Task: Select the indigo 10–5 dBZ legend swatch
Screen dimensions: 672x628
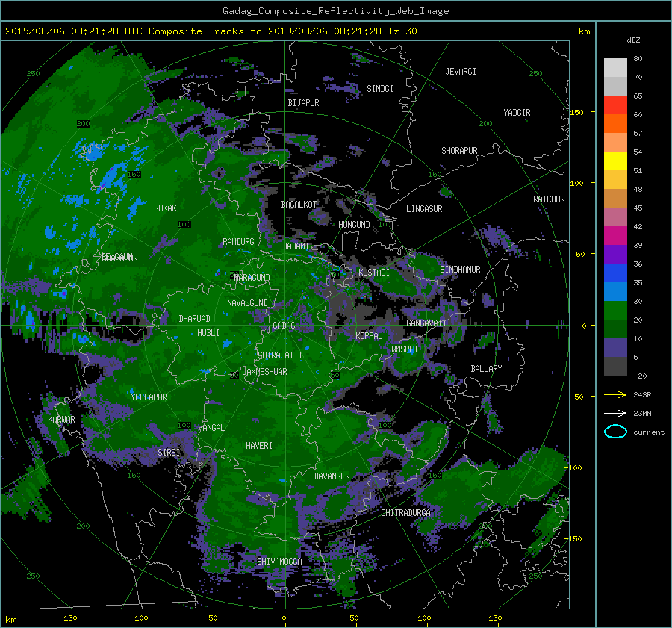Action: tap(615, 348)
